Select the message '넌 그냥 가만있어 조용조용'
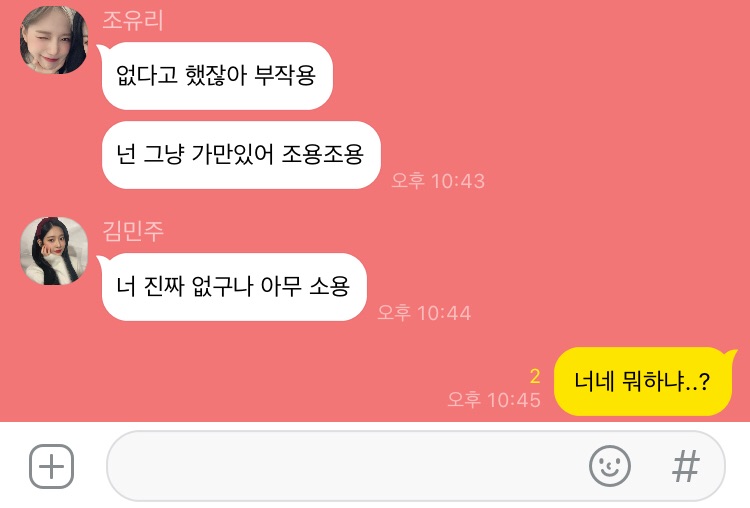This screenshot has height=508, width=750. (241, 155)
